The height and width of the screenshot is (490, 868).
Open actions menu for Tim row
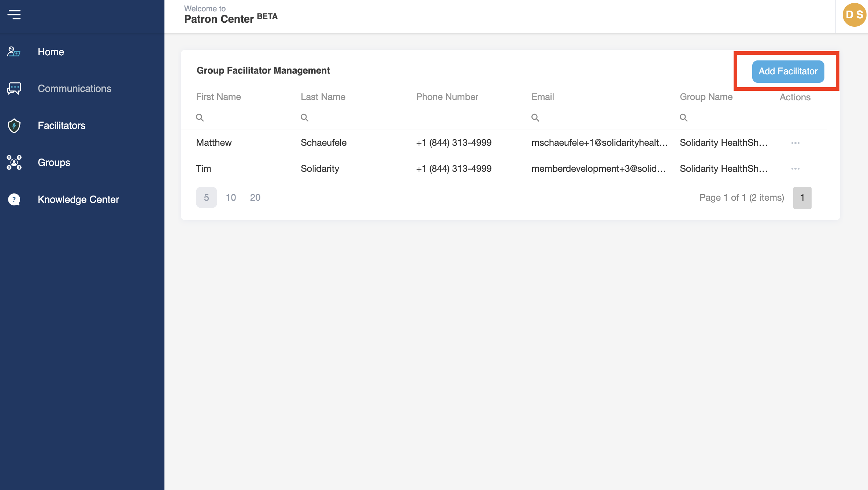pos(795,168)
